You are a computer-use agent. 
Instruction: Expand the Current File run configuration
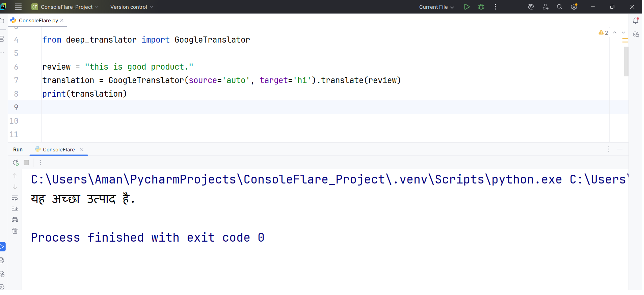tap(436, 7)
